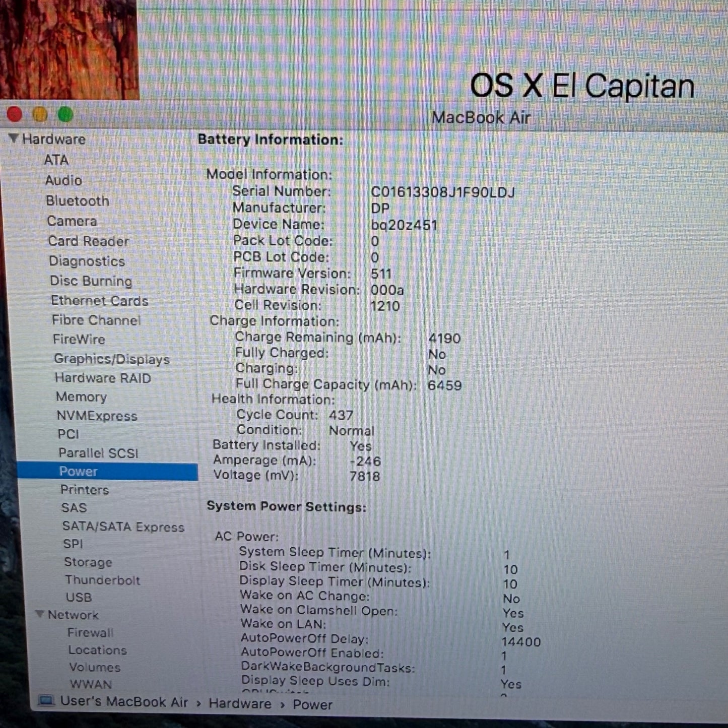Click User's MacBook Air in path bar
This screenshot has height=728, width=728.
(123, 702)
